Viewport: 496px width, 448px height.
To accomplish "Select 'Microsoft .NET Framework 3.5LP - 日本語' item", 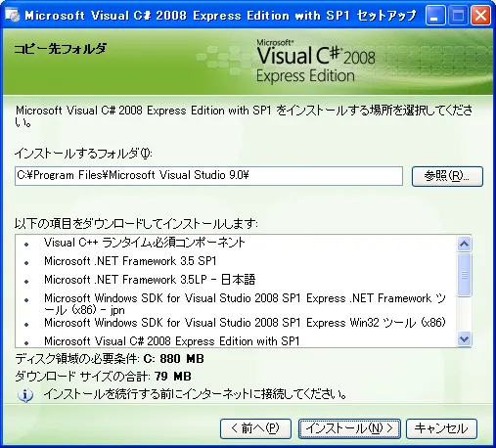I will (x=150, y=280).
